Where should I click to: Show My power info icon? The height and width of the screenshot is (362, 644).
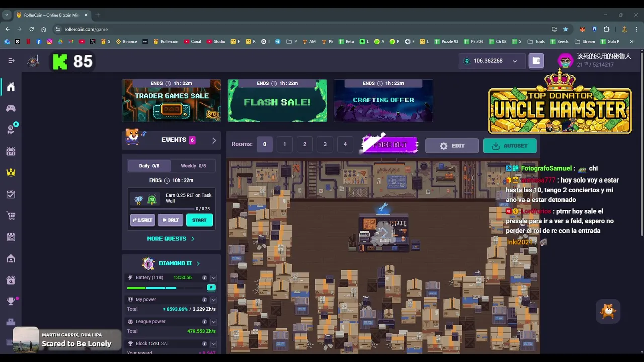click(204, 300)
